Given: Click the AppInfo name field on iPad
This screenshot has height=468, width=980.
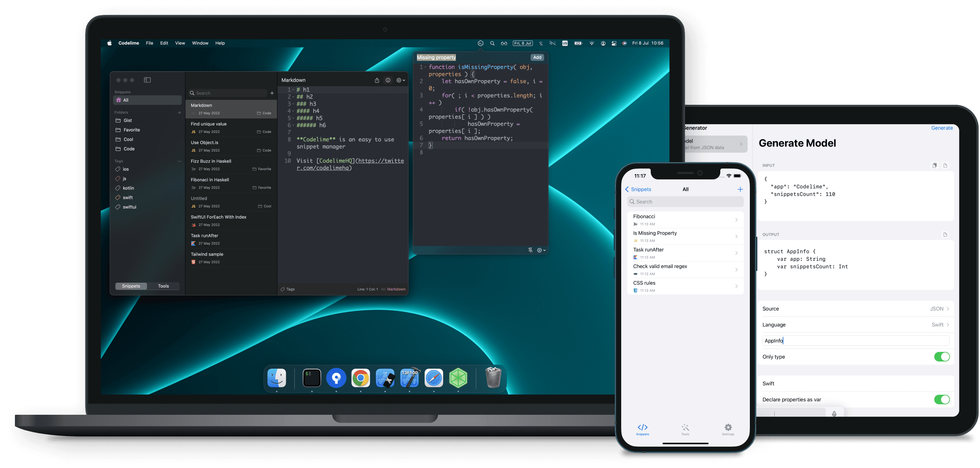Looking at the screenshot, I should click(856, 340).
